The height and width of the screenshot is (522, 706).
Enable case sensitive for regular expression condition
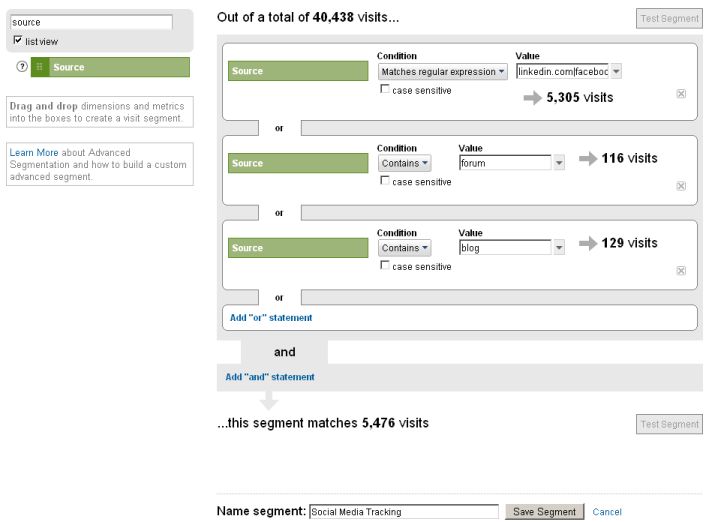click(385, 89)
